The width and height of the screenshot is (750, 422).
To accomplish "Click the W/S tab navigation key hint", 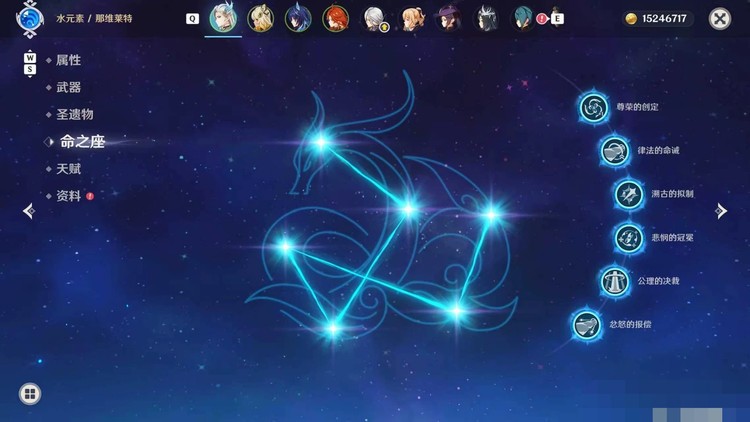I will pyautogui.click(x=30, y=64).
